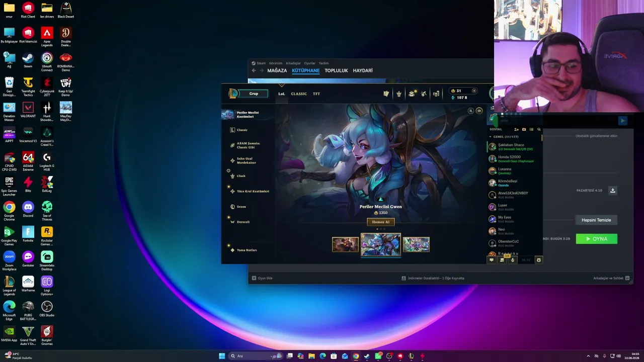Open the Blitz desktop shortcut
644x362 pixels.
[28, 185]
